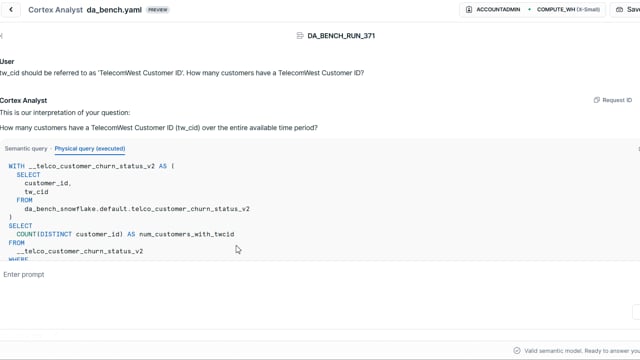The image size is (640, 360).
Task: Click the valid semantic model checkmark icon
Action: point(517,351)
